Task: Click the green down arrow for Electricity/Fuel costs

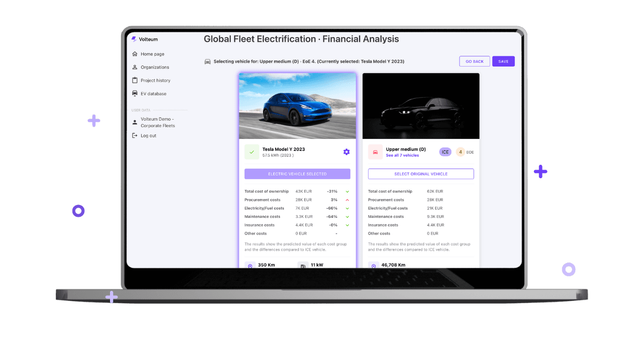Action: [347, 208]
